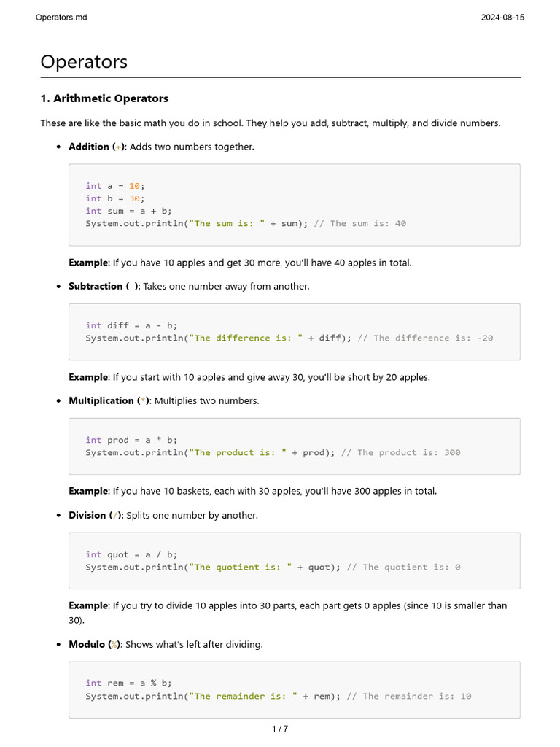560x747 pixels.
Task: Click the 1 / 7 page indicator
Action: click(x=280, y=728)
